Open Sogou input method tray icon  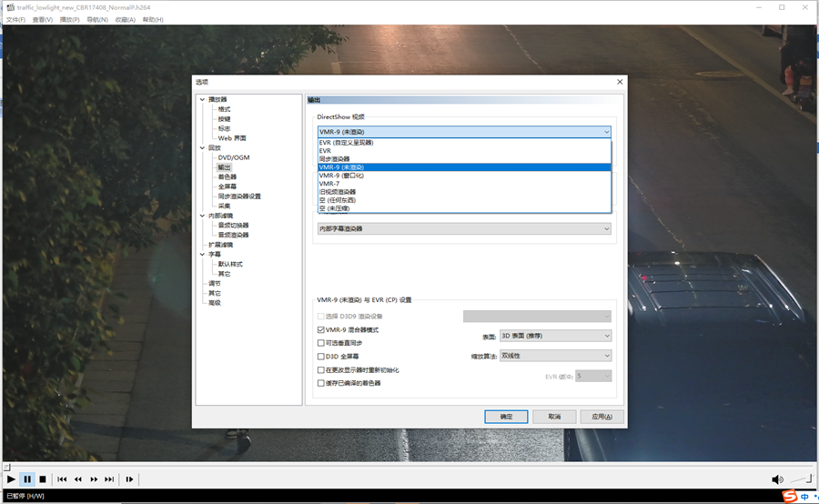tap(789, 496)
